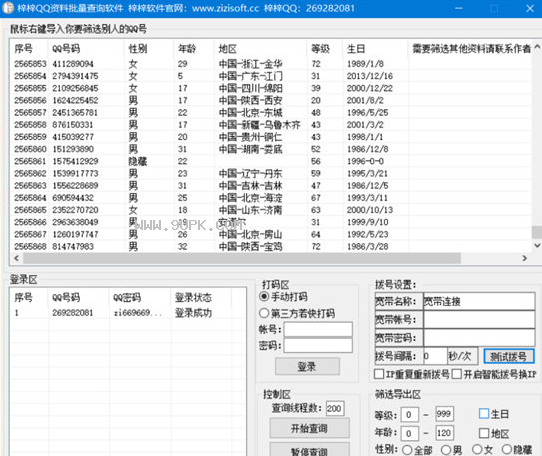
Task: Click the app icon in title bar
Action: pos(8,8)
